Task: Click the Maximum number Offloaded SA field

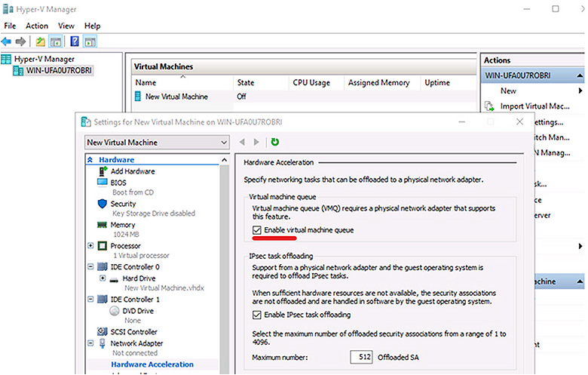Action: pos(361,357)
